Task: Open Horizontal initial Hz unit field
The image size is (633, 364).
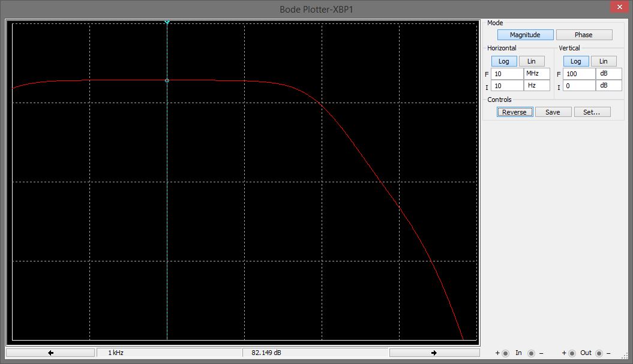Action: pos(537,86)
